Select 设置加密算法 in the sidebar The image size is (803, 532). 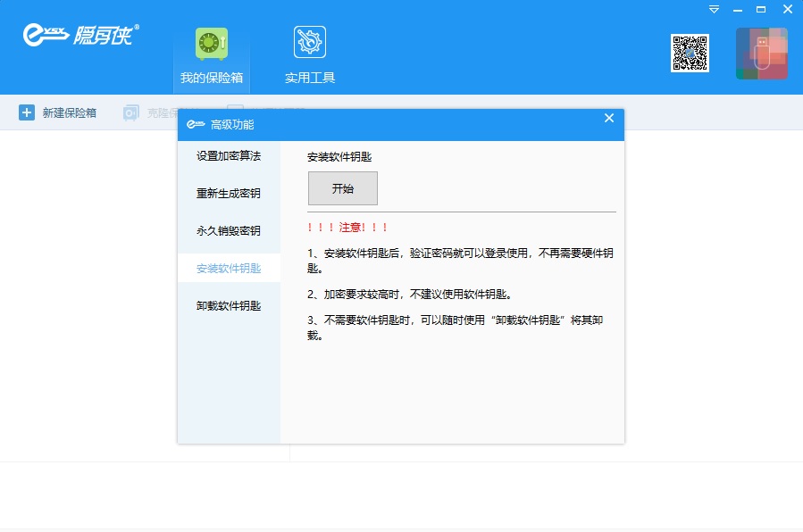coord(229,155)
